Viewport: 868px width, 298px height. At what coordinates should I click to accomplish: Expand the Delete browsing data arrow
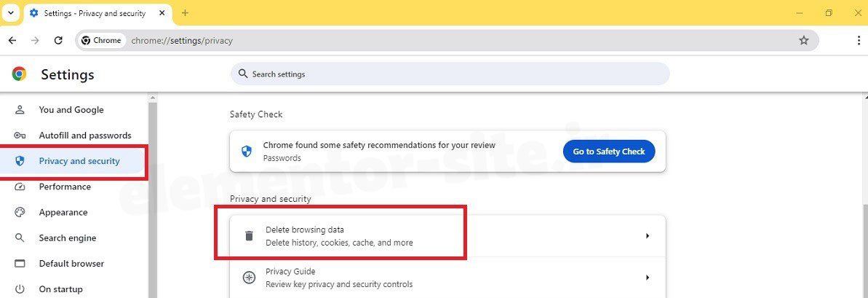(x=647, y=236)
